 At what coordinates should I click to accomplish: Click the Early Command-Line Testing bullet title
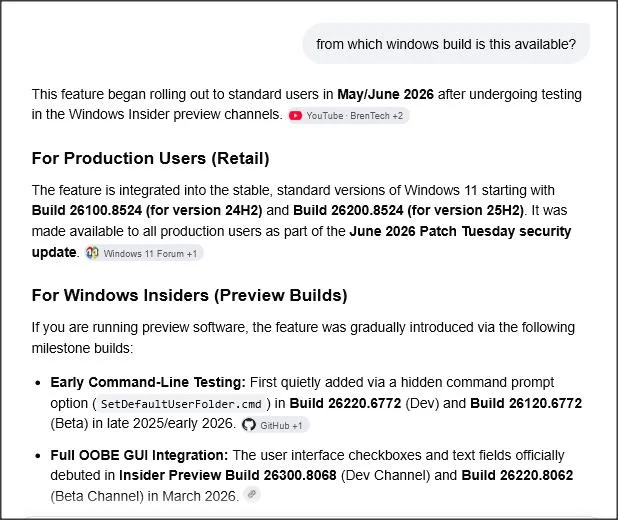pos(148,382)
